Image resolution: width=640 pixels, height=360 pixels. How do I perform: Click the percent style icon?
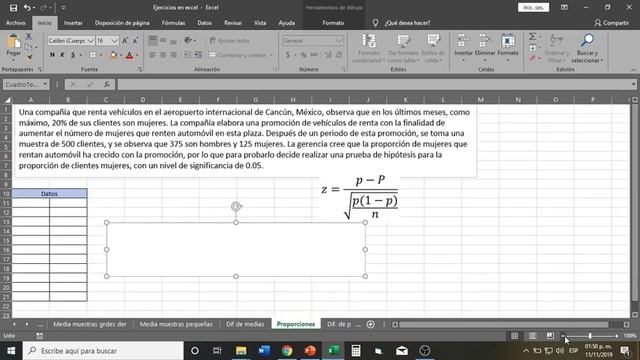pos(304,55)
